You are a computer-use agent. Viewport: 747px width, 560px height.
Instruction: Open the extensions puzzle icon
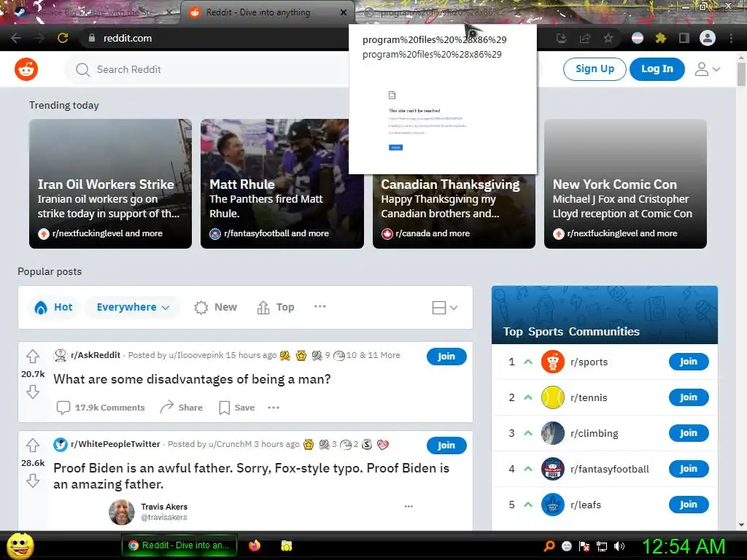(x=660, y=38)
